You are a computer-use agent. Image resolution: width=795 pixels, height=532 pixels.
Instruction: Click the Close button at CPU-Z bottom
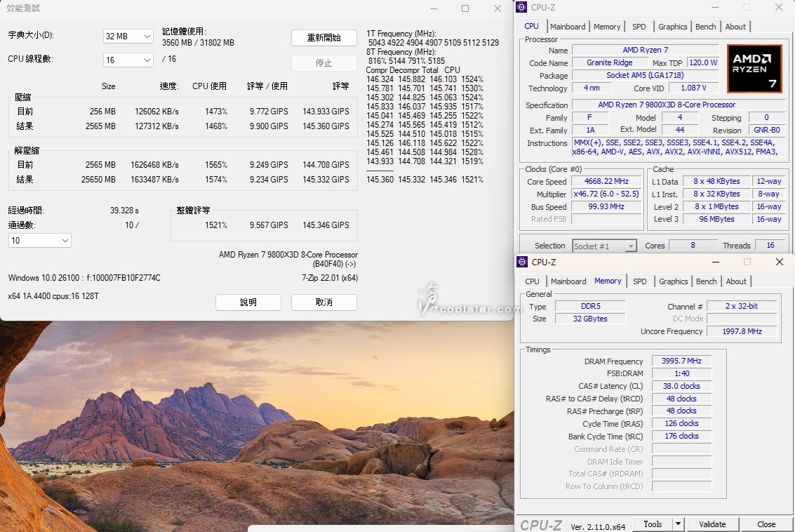click(x=766, y=524)
